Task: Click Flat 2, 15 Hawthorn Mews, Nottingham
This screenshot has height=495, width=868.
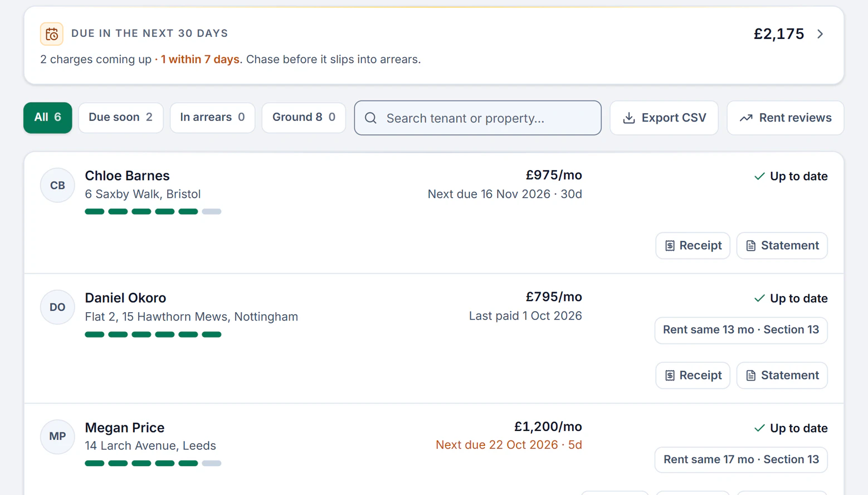Action: [x=192, y=317]
